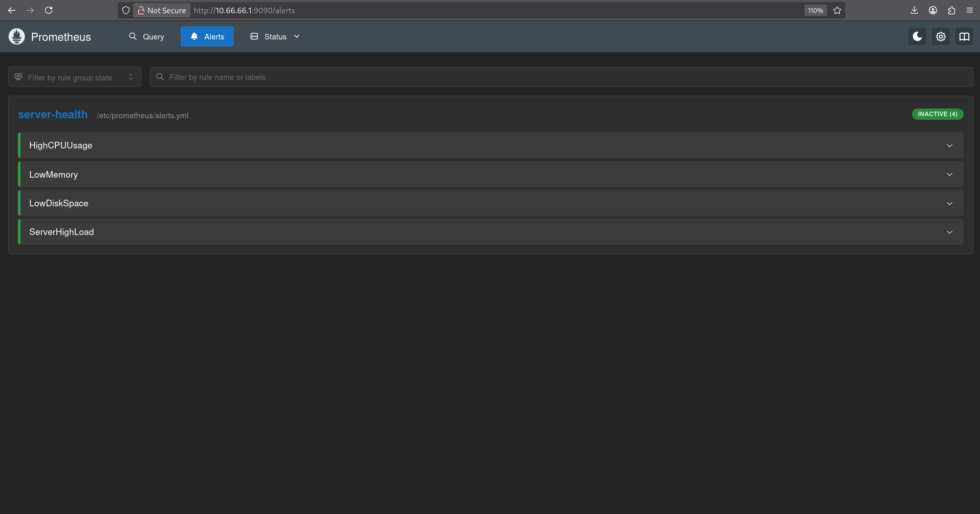Open the rule group state filter
Screen dimensions: 980x514
click(x=75, y=77)
